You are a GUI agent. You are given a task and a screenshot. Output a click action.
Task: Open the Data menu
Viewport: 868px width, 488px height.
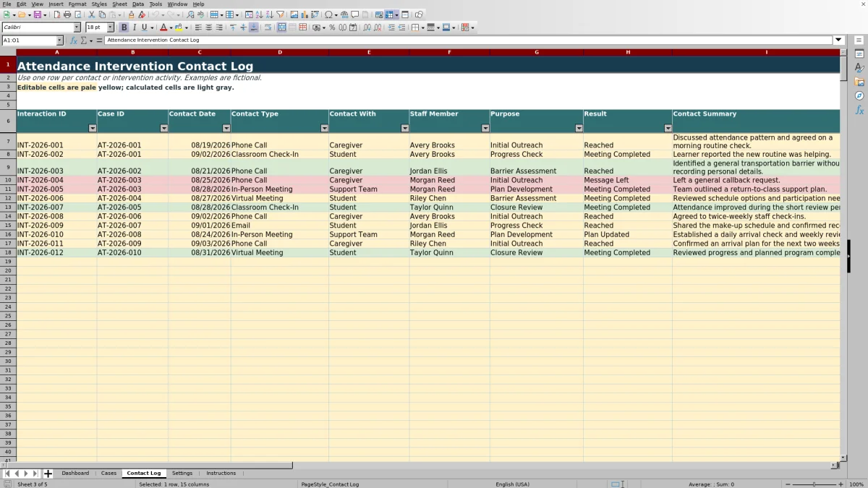pyautogui.click(x=137, y=4)
